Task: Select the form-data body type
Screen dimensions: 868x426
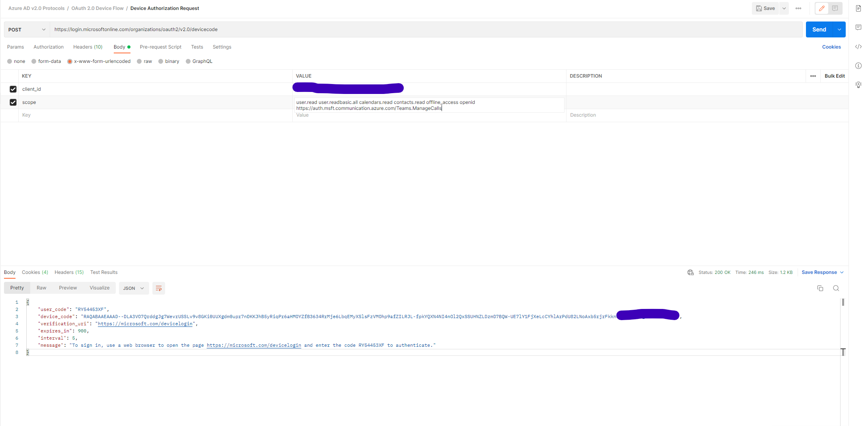Action: [x=46, y=61]
